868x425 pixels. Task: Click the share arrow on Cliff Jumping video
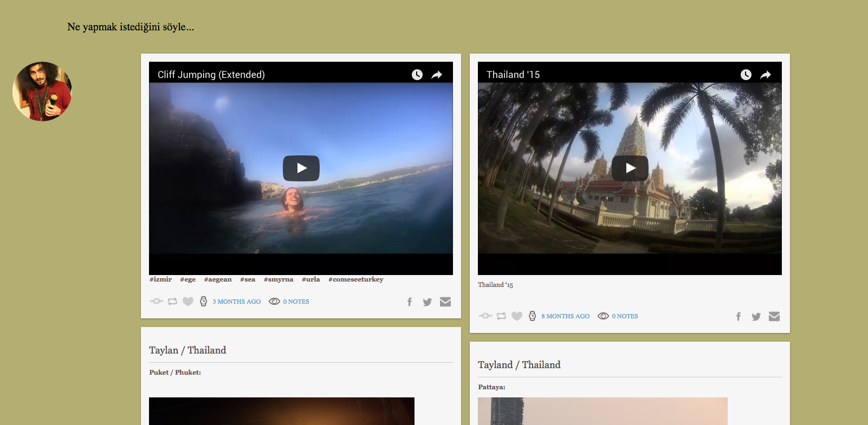coord(437,75)
